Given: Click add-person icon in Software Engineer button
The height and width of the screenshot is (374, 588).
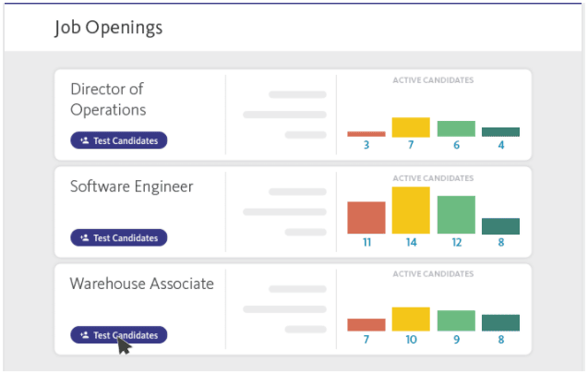Looking at the screenshot, I should tap(85, 237).
